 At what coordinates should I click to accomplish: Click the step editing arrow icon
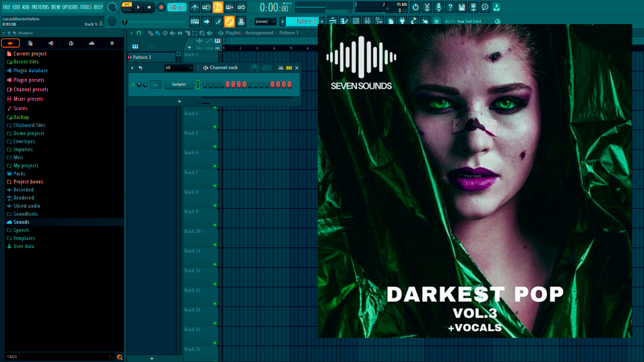pyautogui.click(x=206, y=21)
